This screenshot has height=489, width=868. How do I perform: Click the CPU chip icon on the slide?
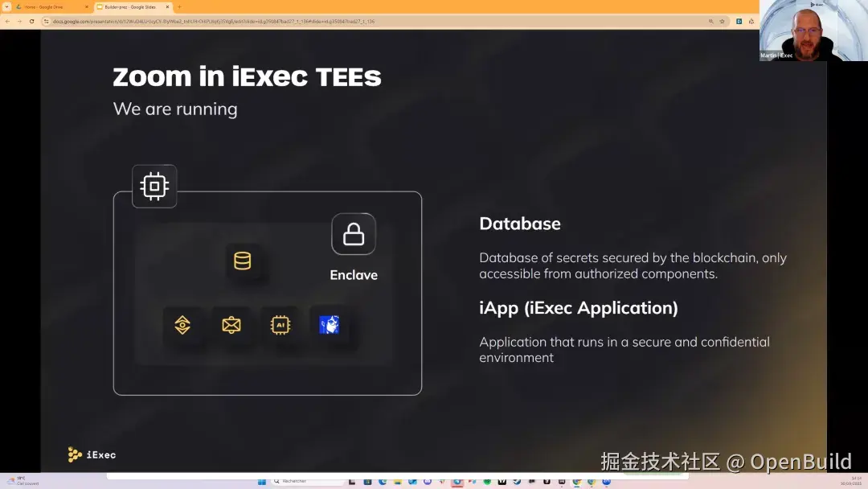point(154,186)
